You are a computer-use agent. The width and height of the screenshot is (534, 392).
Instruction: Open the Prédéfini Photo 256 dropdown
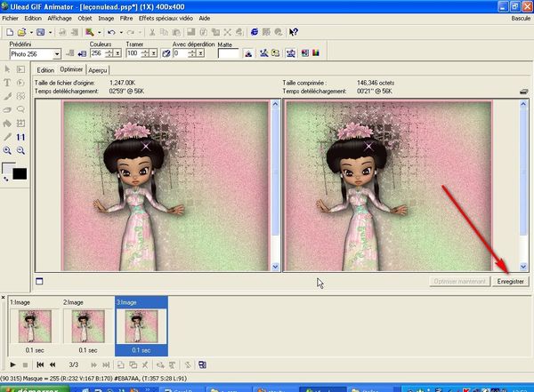[x=57, y=53]
